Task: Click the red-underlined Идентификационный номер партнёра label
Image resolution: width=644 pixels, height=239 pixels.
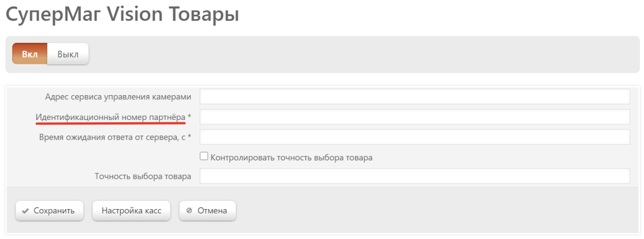Action: click(x=111, y=118)
